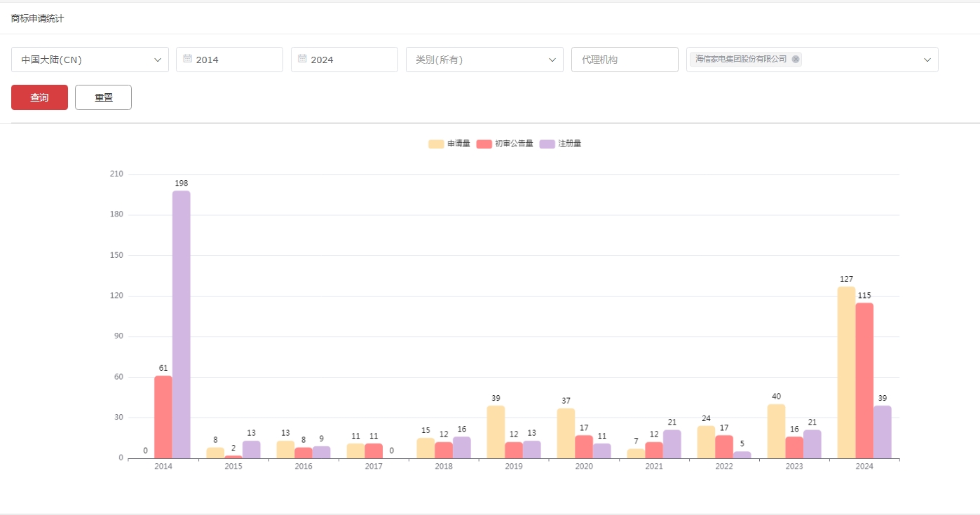Click the 重置 reset button

(x=103, y=97)
